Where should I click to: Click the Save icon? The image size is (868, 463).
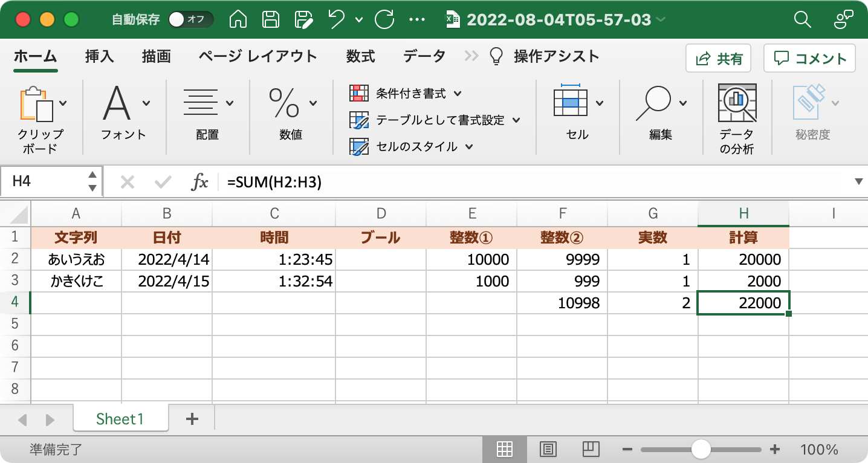coord(270,19)
